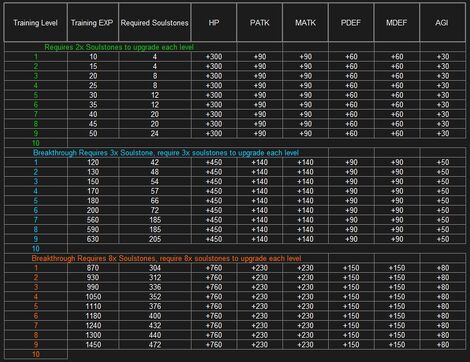Click the green training level 10 cell
Image resolution: width=470 pixels, height=362 pixels.
36,143
